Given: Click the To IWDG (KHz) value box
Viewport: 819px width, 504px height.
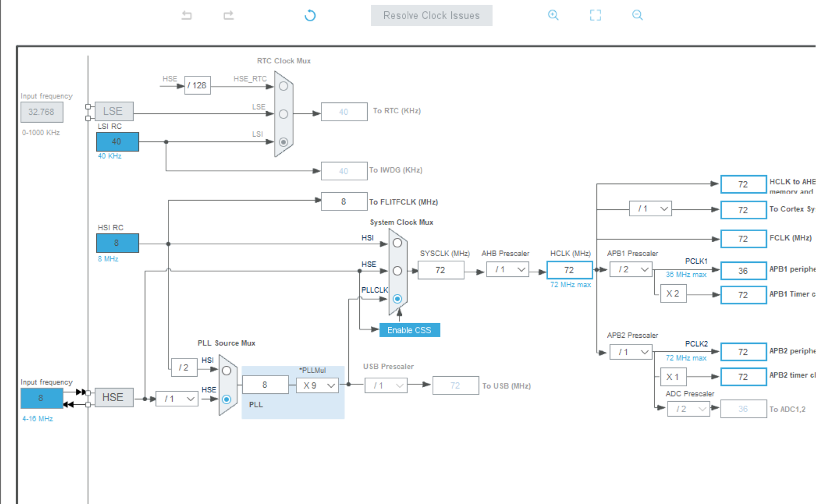Looking at the screenshot, I should (344, 171).
